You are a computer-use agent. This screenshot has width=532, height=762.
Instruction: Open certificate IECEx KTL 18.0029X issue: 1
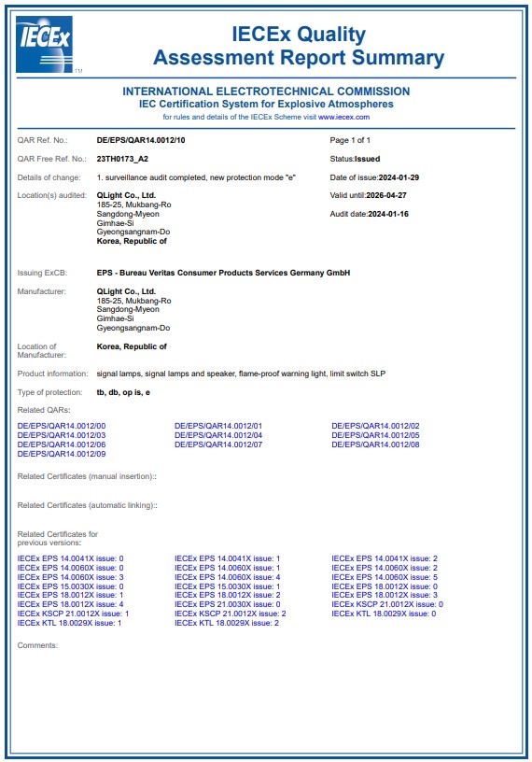coord(69,623)
